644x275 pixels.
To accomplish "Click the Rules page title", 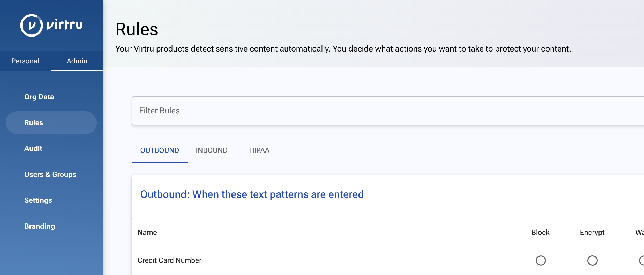I will tap(137, 29).
